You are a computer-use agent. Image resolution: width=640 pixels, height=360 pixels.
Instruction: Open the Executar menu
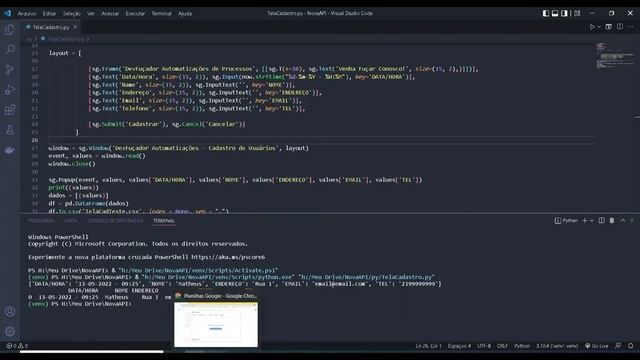135,13
